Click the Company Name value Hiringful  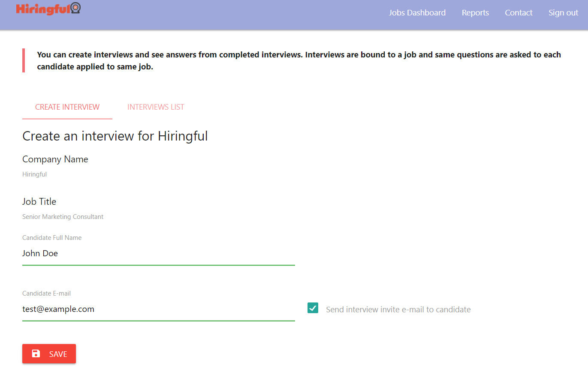click(x=34, y=174)
